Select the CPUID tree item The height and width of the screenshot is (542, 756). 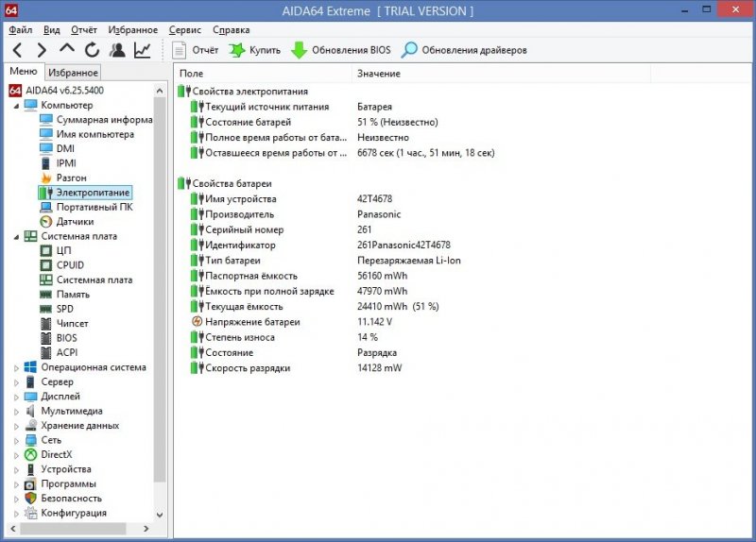(x=70, y=265)
